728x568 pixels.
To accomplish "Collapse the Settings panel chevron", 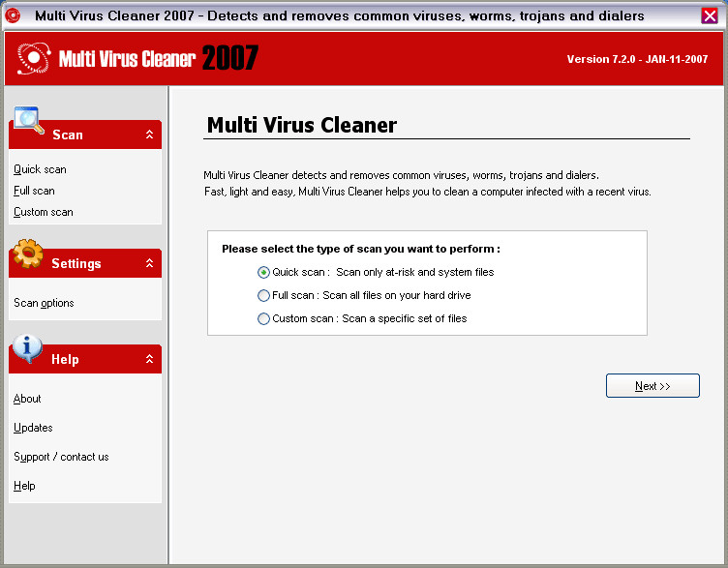I will pyautogui.click(x=149, y=263).
